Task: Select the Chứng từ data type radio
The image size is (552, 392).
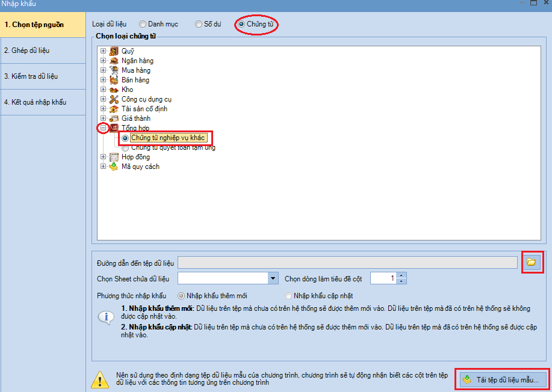Action: [x=241, y=24]
